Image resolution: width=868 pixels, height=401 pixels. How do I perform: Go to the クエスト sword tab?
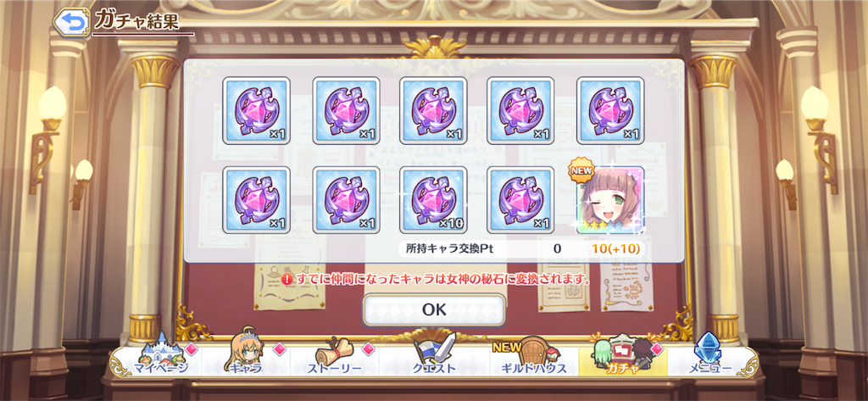point(434,360)
